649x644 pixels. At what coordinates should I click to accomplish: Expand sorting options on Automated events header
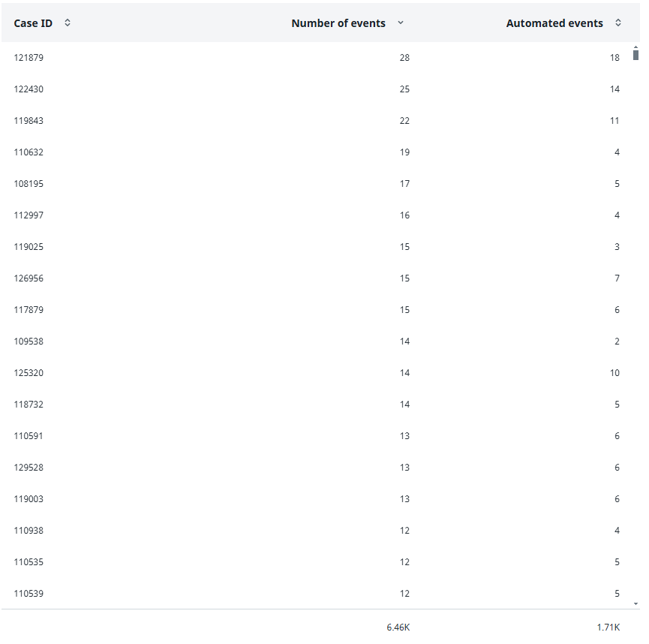[x=617, y=23]
